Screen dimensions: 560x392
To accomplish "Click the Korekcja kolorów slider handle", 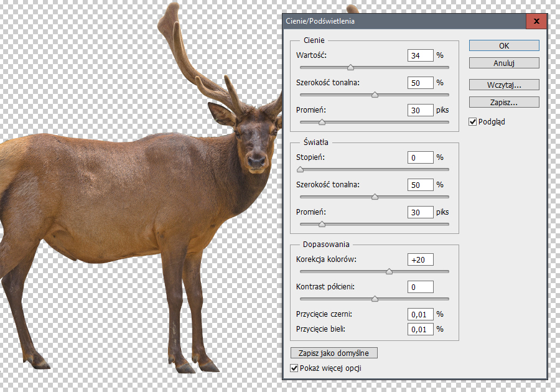I will click(390, 272).
